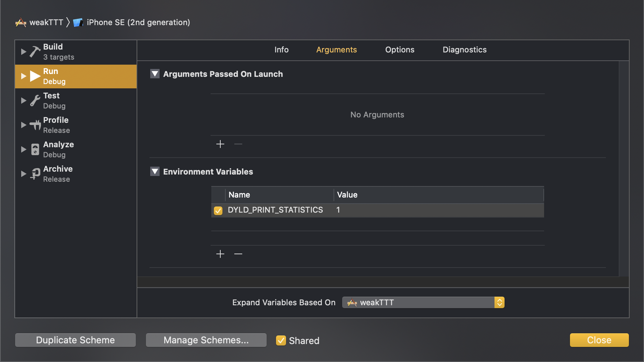
Task: Select the Analyze Debug row
Action: pos(76,149)
